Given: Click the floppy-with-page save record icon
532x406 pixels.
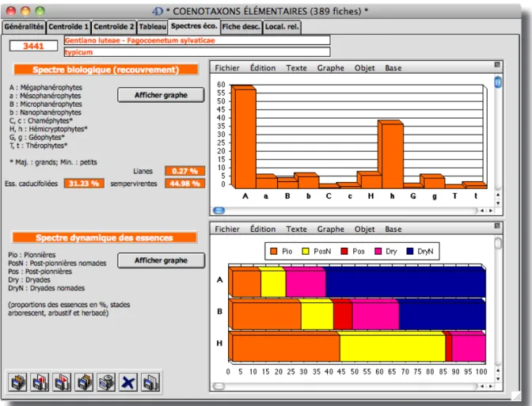Looking at the screenshot, I should (x=150, y=382).
